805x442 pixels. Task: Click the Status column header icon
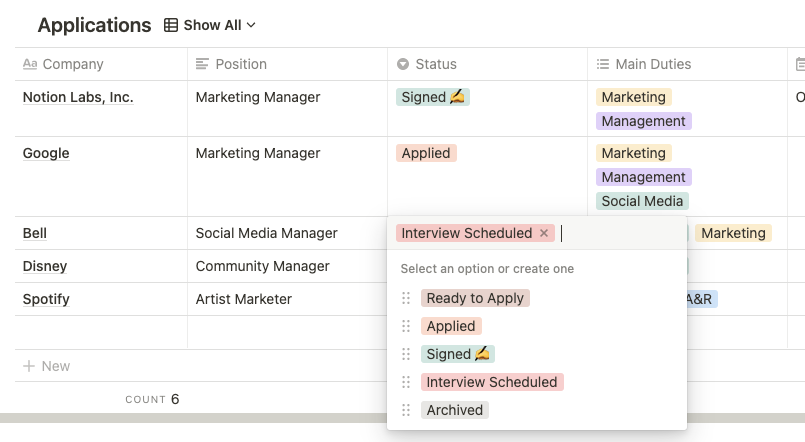(x=403, y=64)
